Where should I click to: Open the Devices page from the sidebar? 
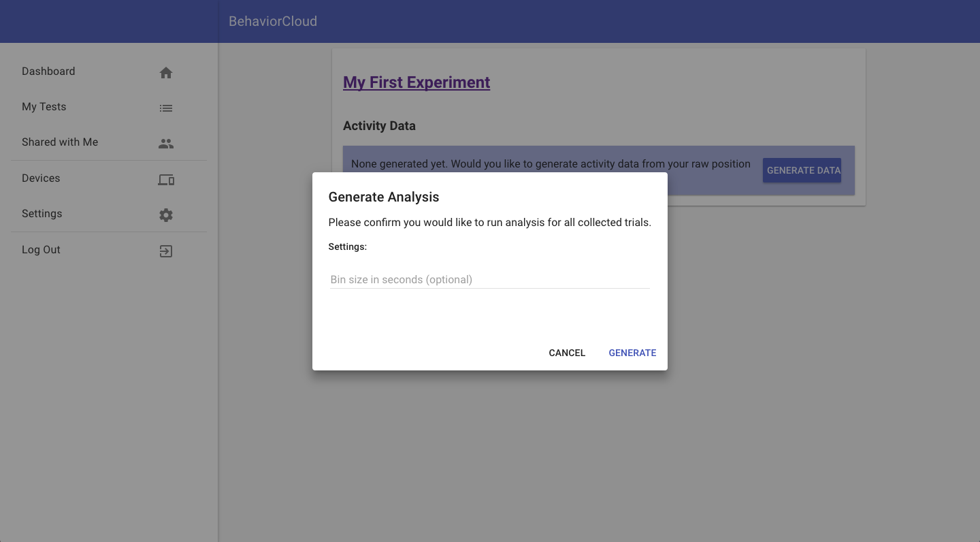pos(41,178)
